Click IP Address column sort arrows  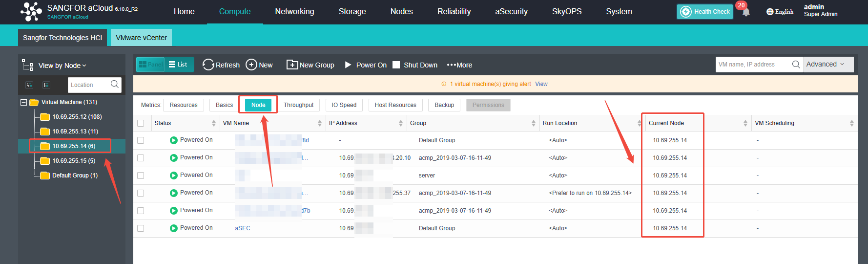point(401,123)
